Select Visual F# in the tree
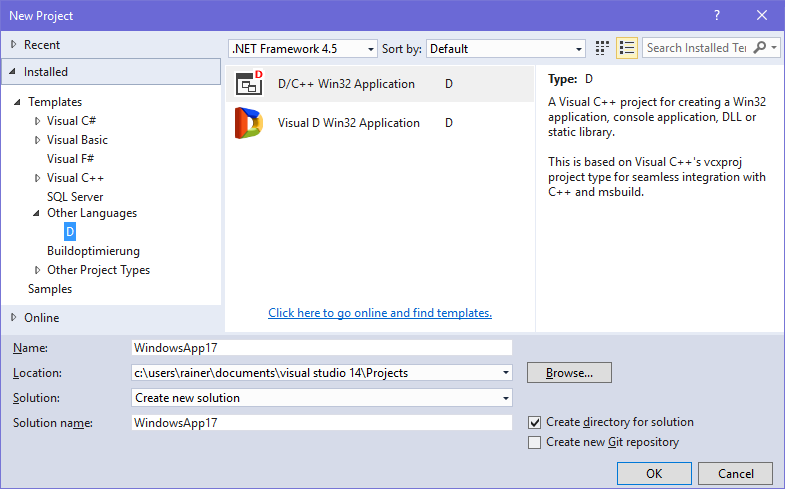This screenshot has width=785, height=489. click(71, 159)
